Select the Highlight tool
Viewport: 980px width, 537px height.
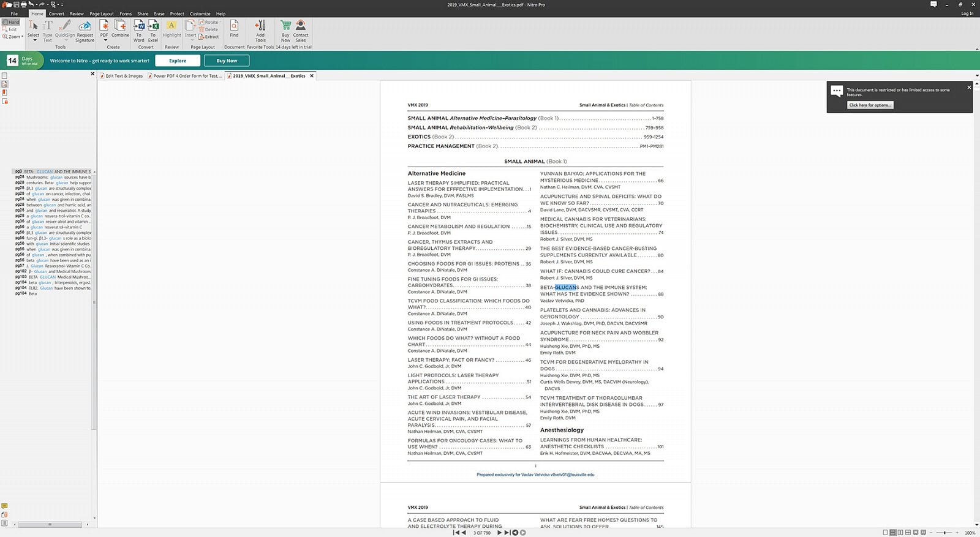click(x=171, y=28)
